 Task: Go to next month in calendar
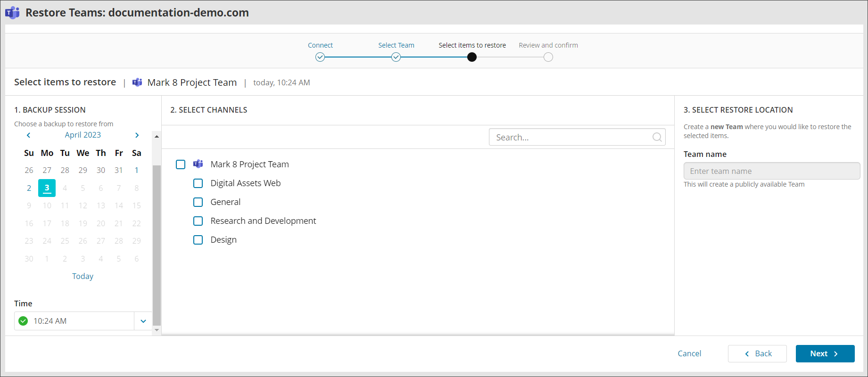pyautogui.click(x=137, y=135)
